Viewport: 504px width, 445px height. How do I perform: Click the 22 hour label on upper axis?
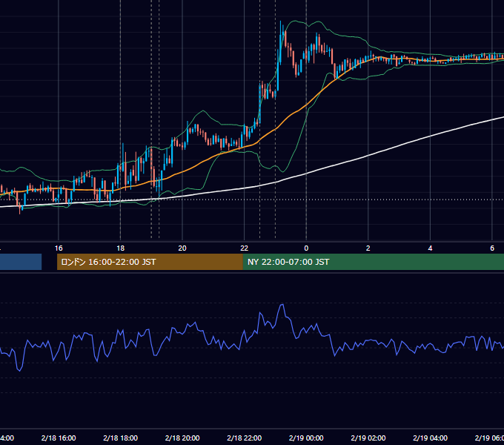pyautogui.click(x=245, y=248)
